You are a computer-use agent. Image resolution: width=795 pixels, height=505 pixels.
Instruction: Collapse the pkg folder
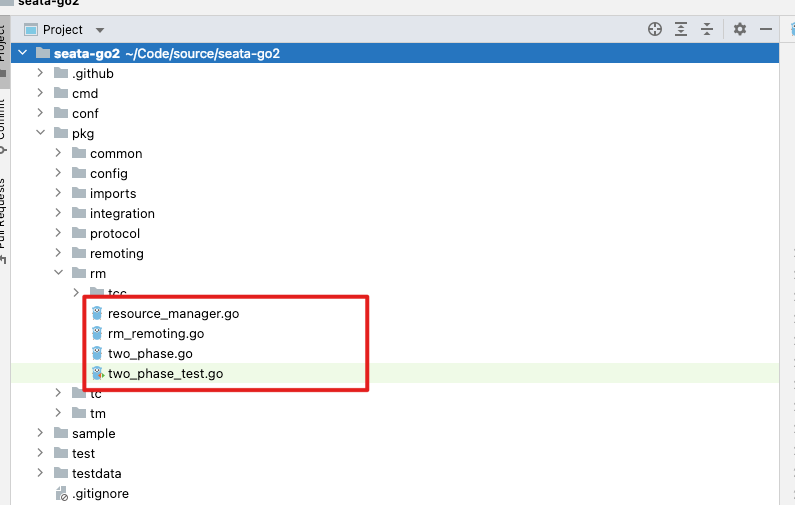[x=41, y=133]
